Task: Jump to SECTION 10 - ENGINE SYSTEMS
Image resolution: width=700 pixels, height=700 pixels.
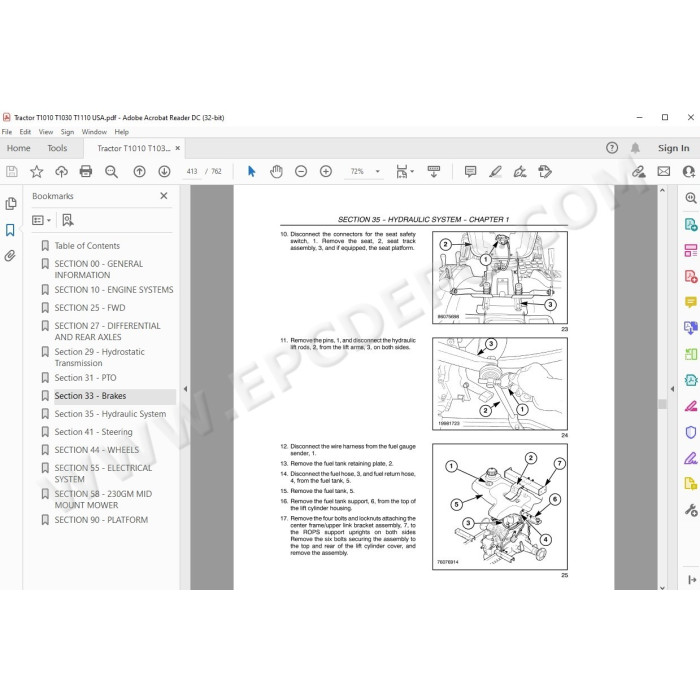Action: pos(114,290)
